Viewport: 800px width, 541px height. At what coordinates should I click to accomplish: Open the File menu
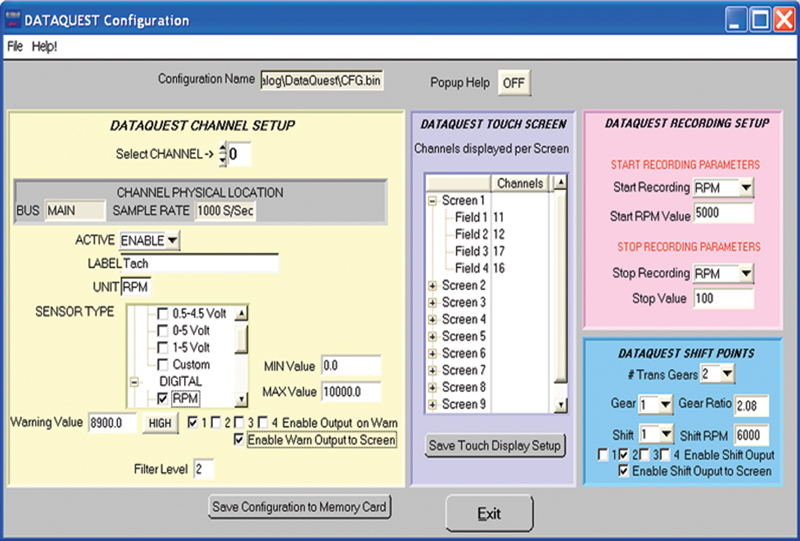[15, 46]
